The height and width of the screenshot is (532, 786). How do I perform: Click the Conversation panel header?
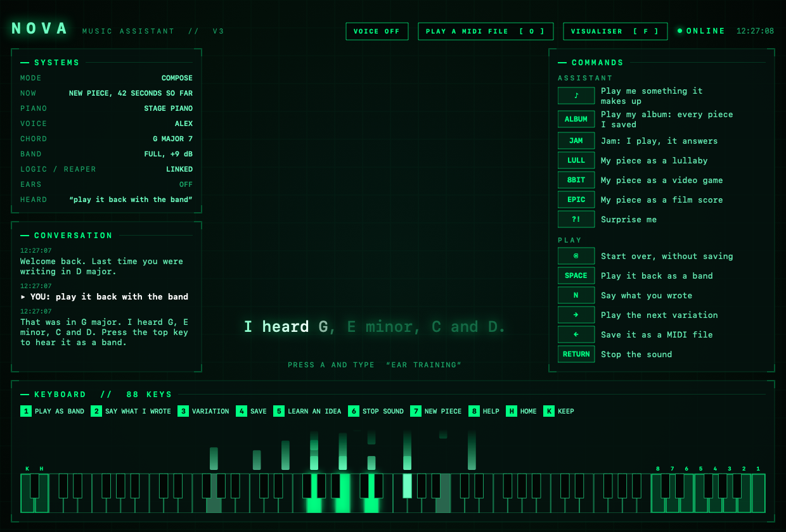(x=74, y=236)
